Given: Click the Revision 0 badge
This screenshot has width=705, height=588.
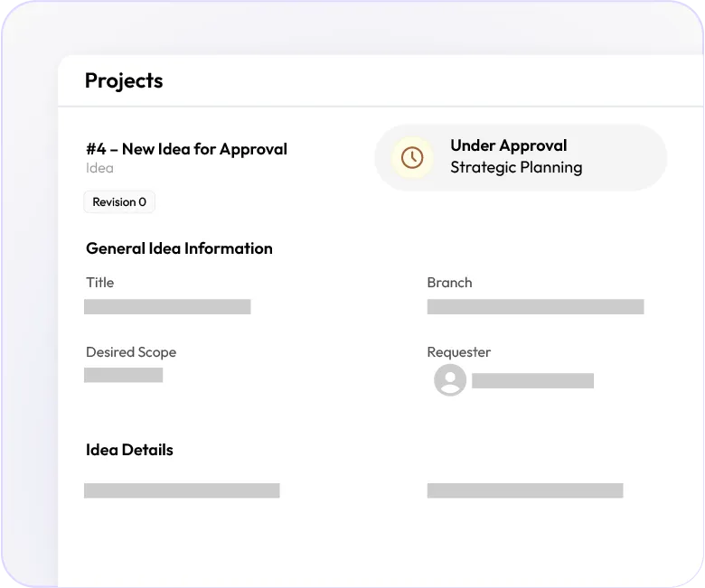Looking at the screenshot, I should (x=119, y=202).
